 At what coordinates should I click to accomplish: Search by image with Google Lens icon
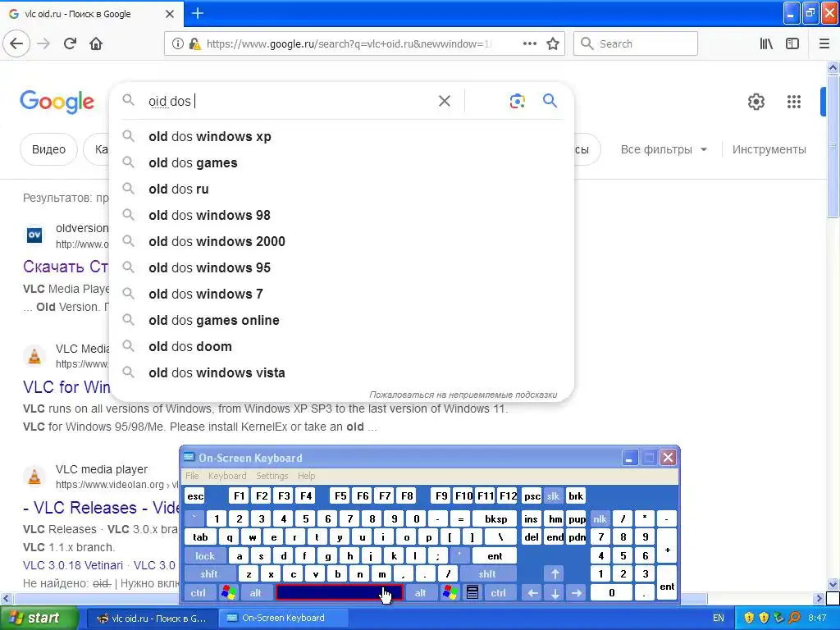coord(517,101)
